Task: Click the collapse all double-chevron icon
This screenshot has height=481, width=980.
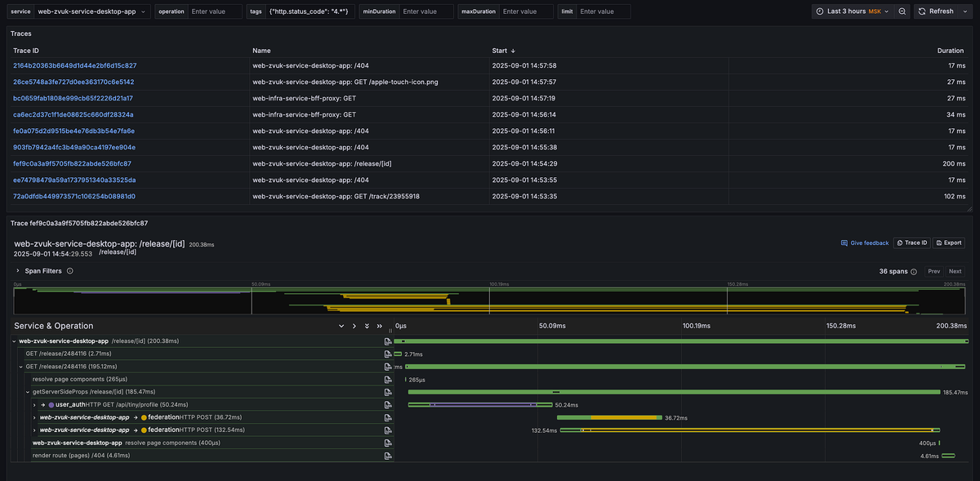Action: 380,326
